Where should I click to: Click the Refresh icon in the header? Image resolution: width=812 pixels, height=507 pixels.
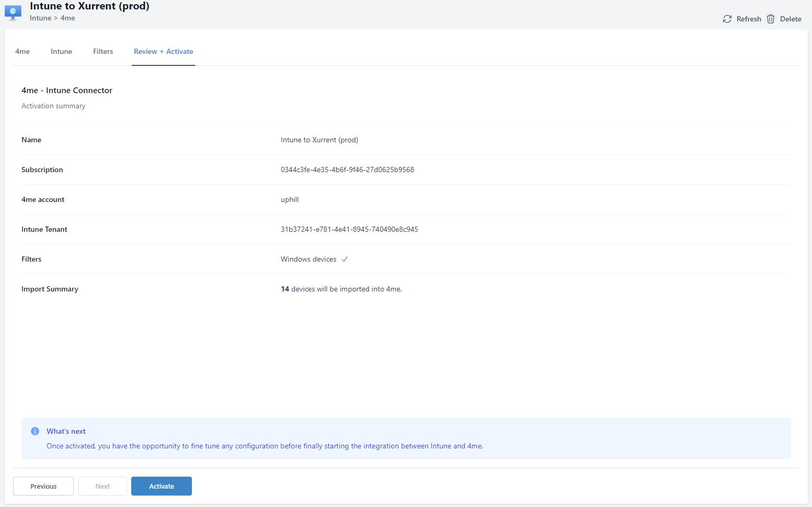pyautogui.click(x=727, y=19)
